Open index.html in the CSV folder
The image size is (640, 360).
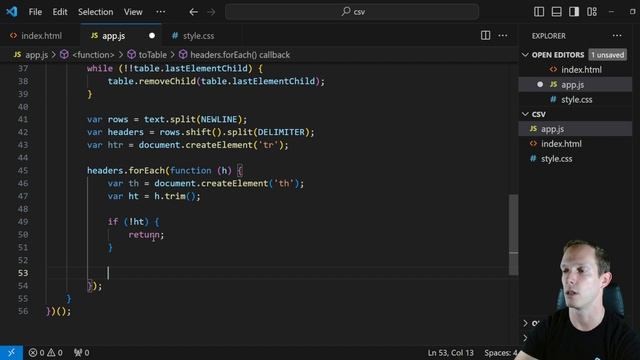click(561, 144)
